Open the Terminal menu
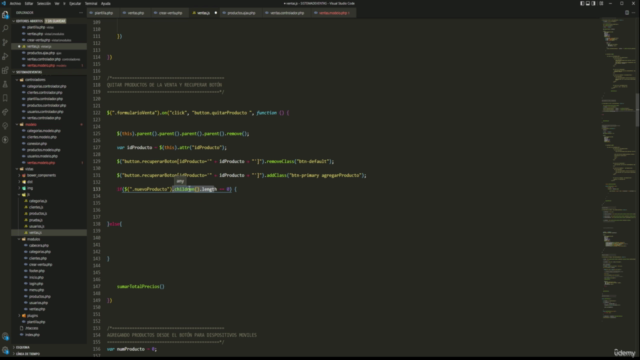The width and height of the screenshot is (640, 360). 91,3
